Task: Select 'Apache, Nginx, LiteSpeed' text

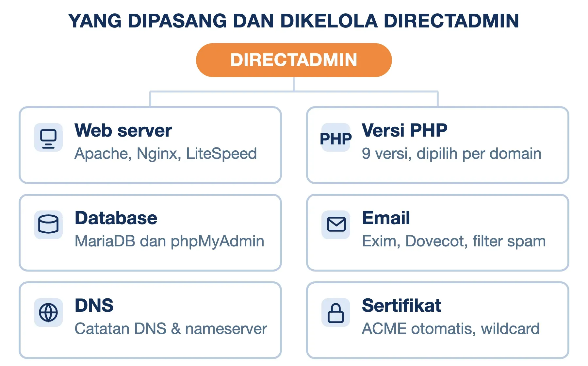Action: (166, 154)
